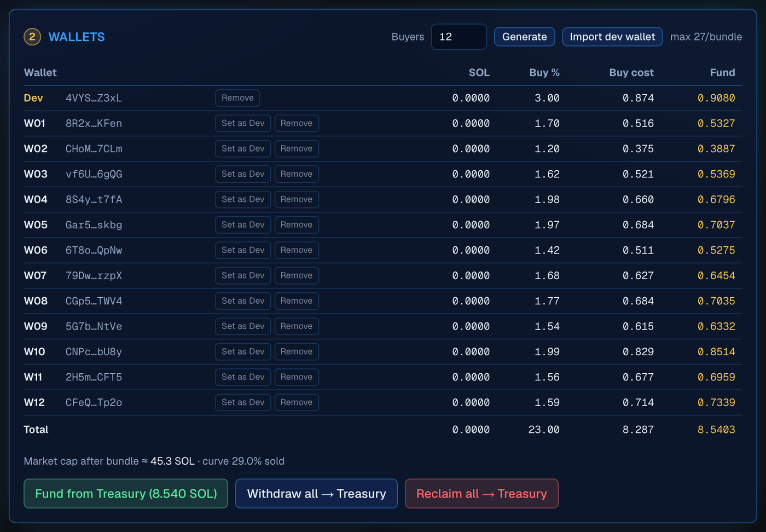Click the Buy % column header
766x532 pixels.
click(544, 73)
